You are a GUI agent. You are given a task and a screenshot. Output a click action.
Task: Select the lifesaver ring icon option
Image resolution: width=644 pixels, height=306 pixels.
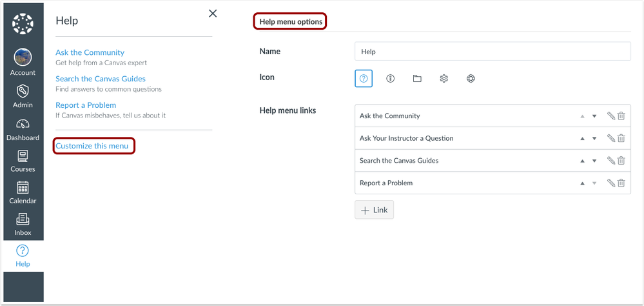[x=471, y=79]
